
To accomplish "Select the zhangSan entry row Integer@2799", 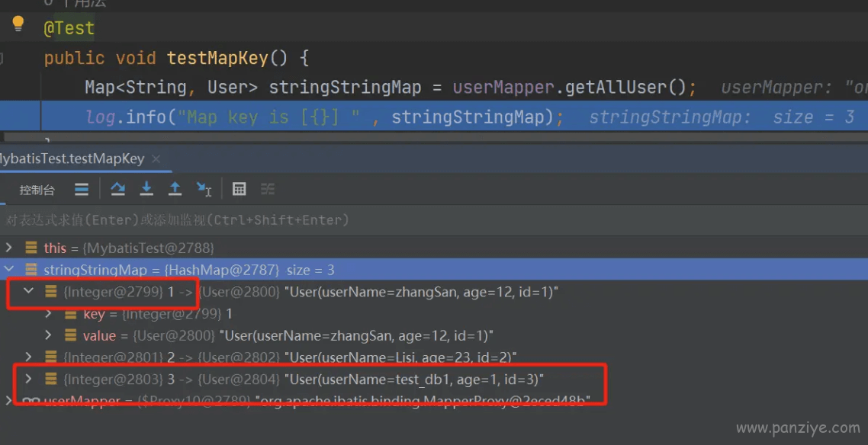I will point(434,291).
